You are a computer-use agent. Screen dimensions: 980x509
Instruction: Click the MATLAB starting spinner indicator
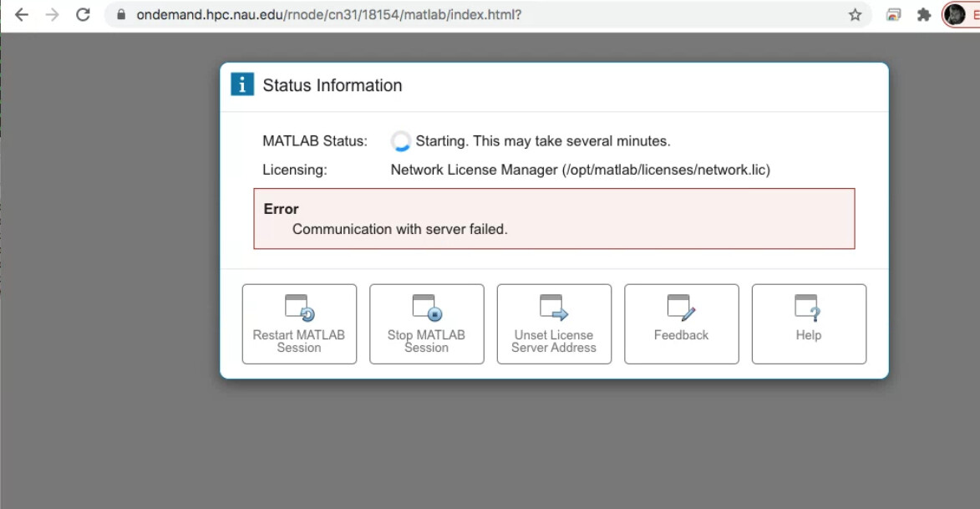(401, 141)
